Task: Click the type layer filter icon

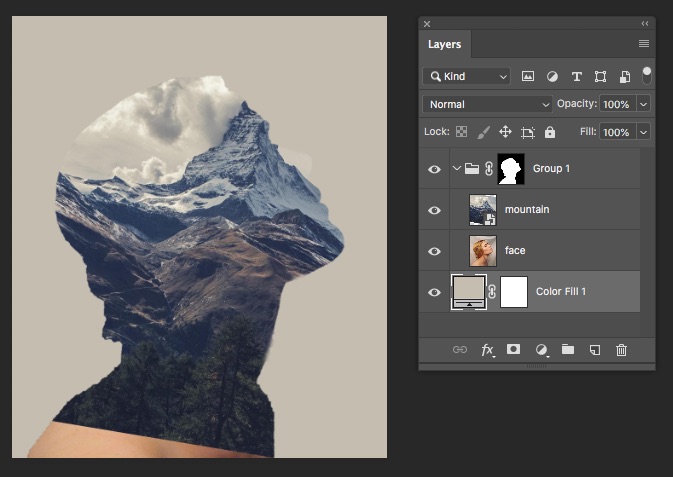Action: coord(576,76)
